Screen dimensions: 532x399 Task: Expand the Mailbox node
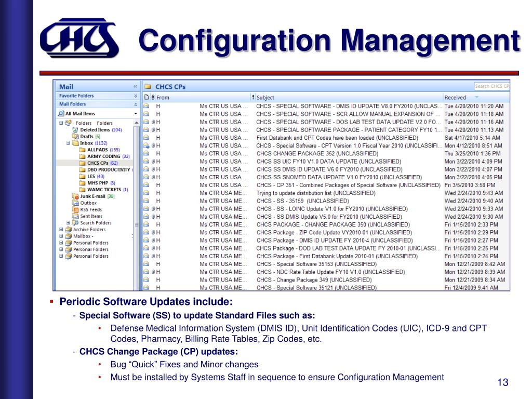point(61,236)
